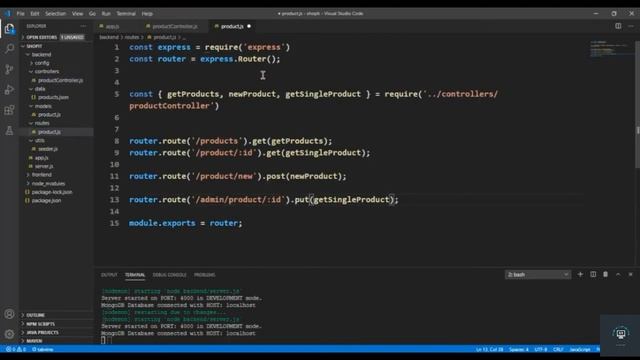Open the Extensions view
640x360 pixels.
9,110
